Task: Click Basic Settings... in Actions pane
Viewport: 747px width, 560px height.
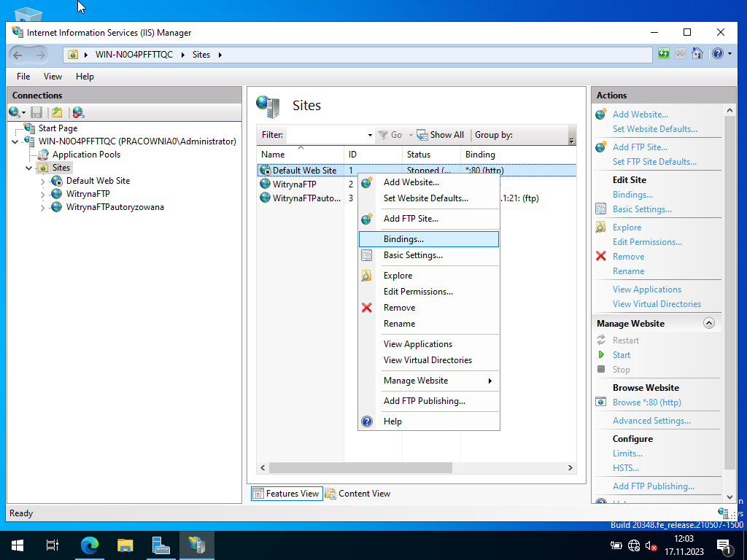Action: (x=642, y=209)
